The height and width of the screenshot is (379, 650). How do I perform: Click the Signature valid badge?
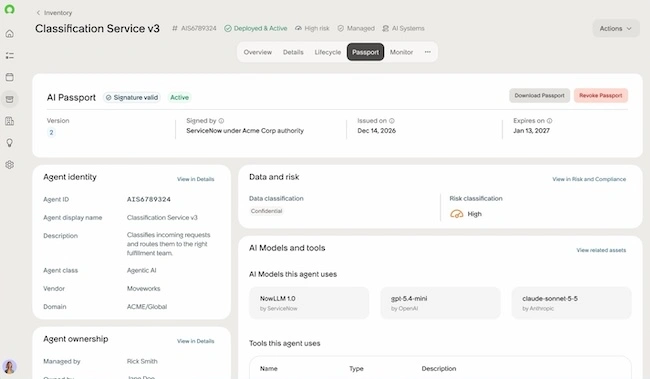click(x=132, y=97)
